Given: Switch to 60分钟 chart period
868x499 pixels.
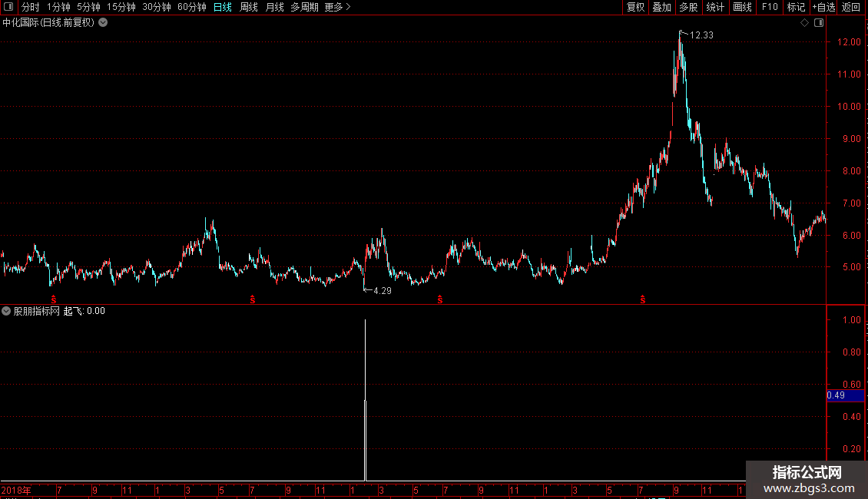Looking at the screenshot, I should (191, 7).
